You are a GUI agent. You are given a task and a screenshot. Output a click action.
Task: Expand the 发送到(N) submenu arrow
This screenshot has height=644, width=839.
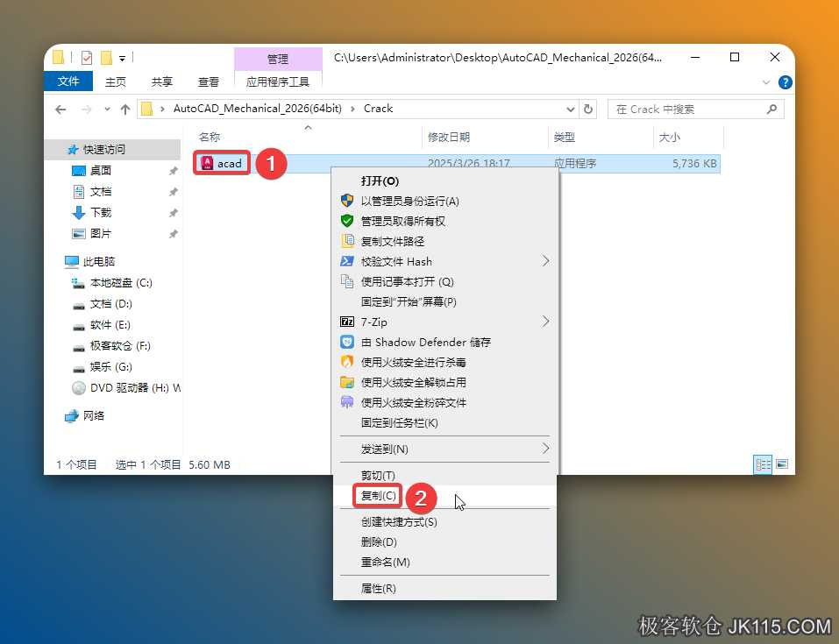[x=546, y=449]
